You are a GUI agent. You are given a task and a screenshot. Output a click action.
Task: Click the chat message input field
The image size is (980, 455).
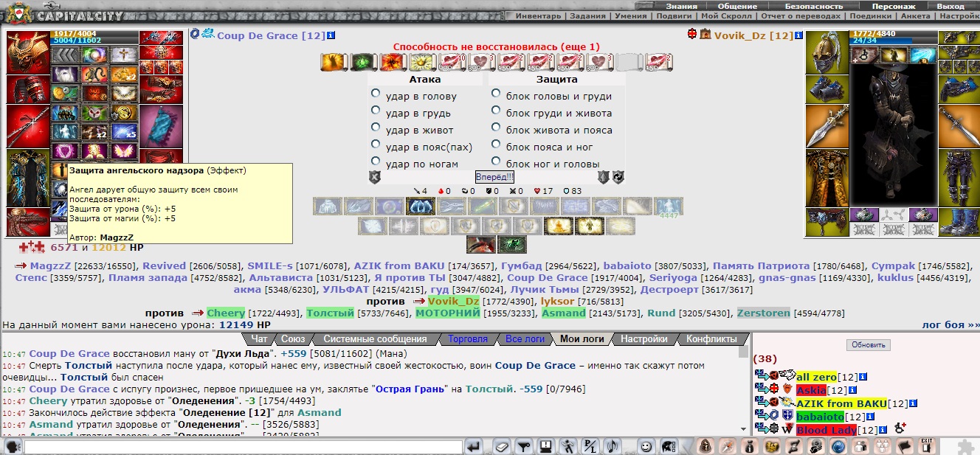coord(244,447)
